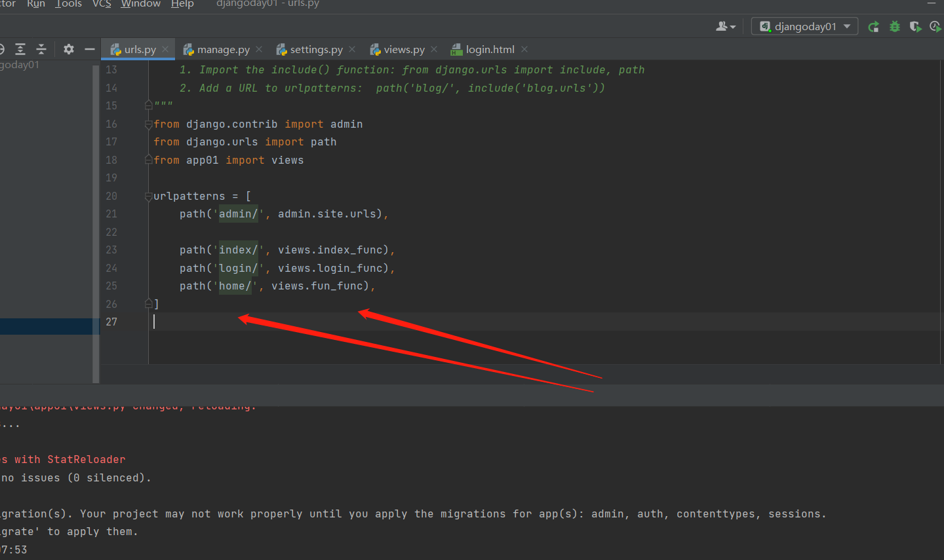Click line number 27 in the gutter
This screenshot has width=944, height=560.
111,322
